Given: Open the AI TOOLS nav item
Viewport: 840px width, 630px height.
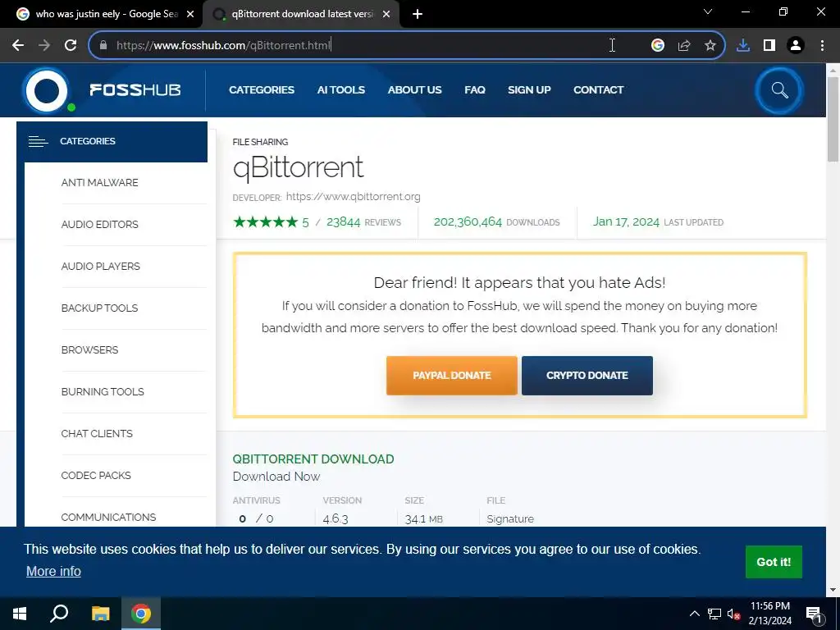Looking at the screenshot, I should (340, 90).
